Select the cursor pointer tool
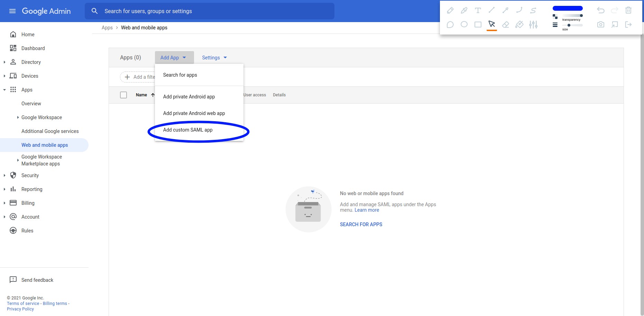Screen dimensions: 644x316 click(491, 25)
